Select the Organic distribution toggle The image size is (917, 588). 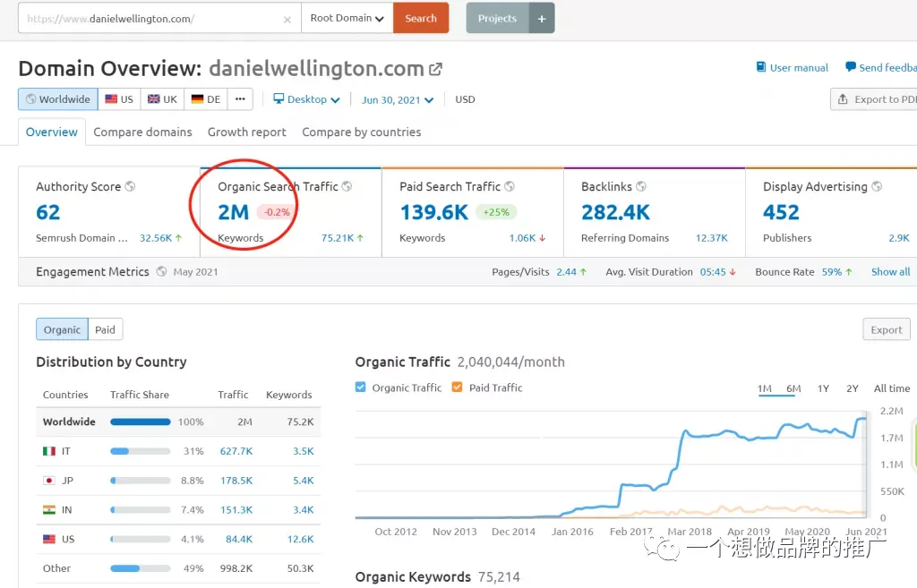pos(62,329)
